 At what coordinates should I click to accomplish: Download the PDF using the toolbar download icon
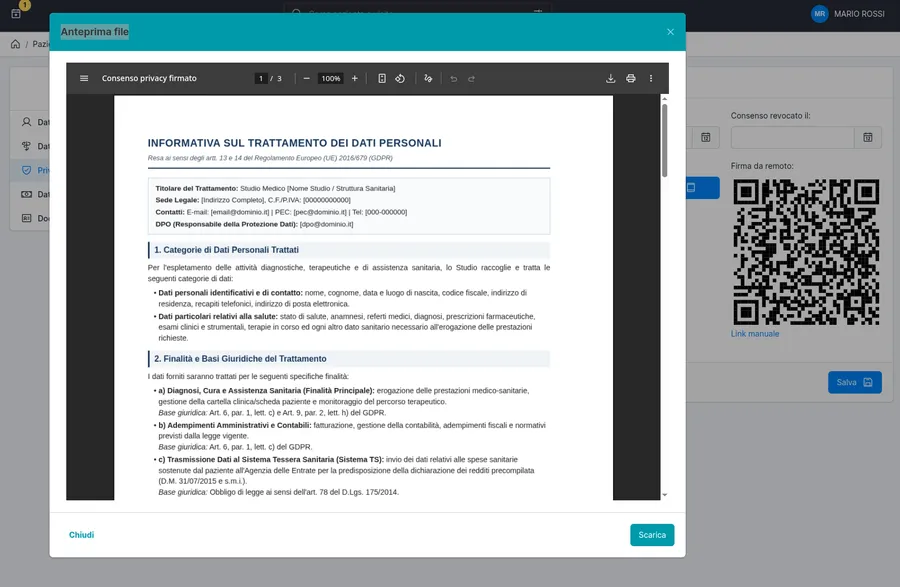[611, 79]
